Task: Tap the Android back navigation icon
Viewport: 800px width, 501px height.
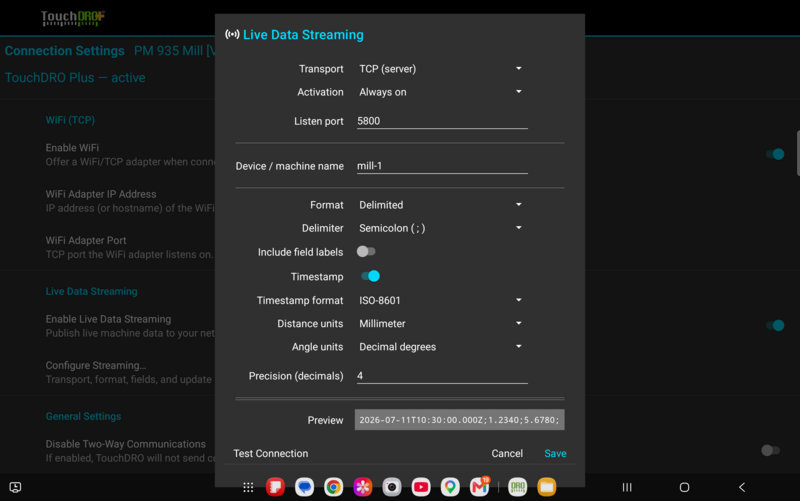Action: [742, 487]
